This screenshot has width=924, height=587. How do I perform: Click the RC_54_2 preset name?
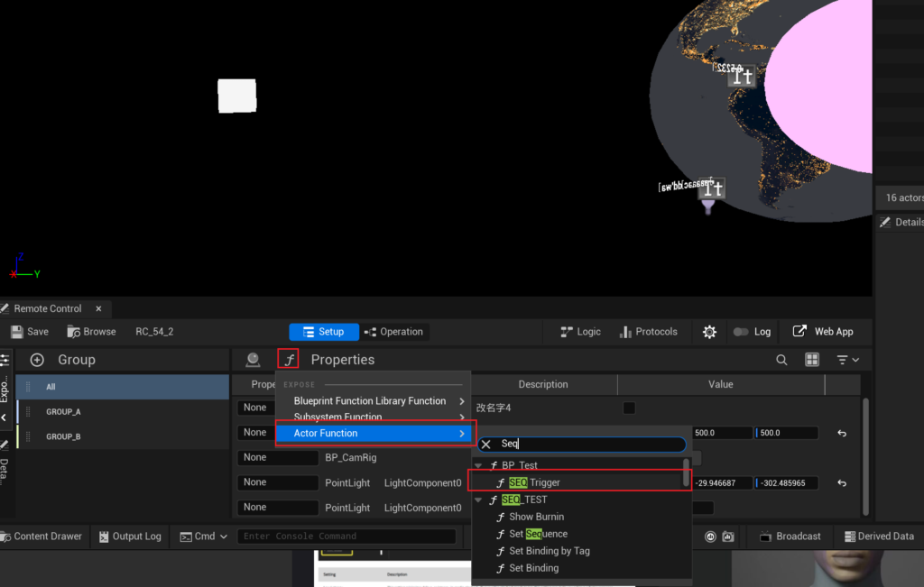[154, 332]
